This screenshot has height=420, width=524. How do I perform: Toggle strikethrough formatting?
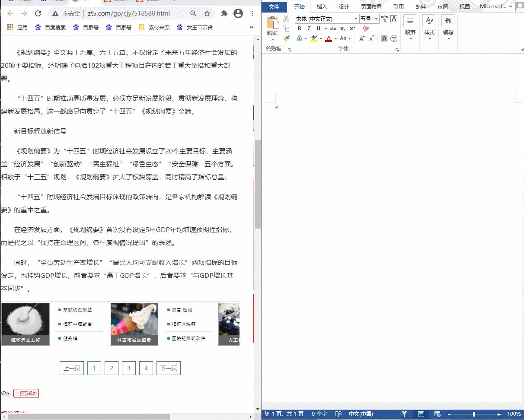point(333,29)
